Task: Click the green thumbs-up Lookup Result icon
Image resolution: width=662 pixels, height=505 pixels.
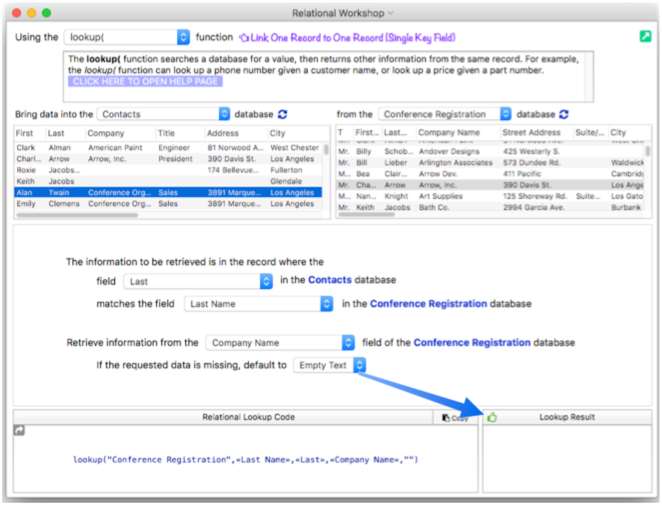Action: coord(492,417)
